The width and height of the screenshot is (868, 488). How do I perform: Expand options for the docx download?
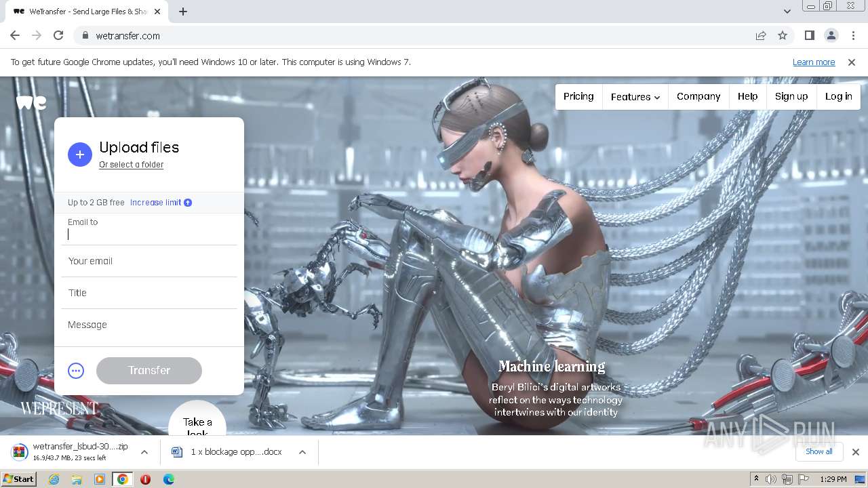pos(302,452)
